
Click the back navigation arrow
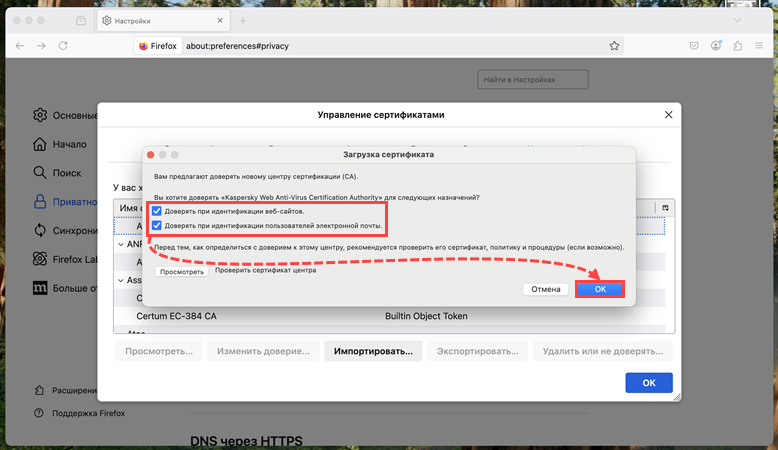click(20, 46)
